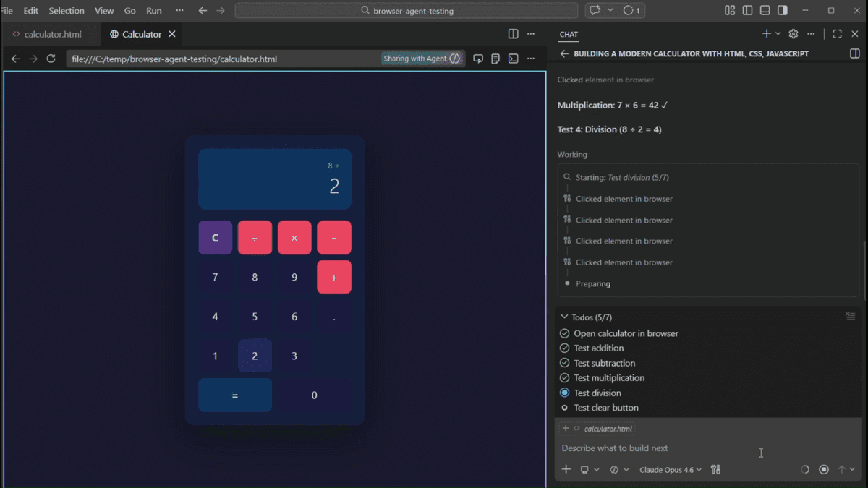Open the configure tools icon
Screen dimensions: 868x488
(x=715, y=470)
